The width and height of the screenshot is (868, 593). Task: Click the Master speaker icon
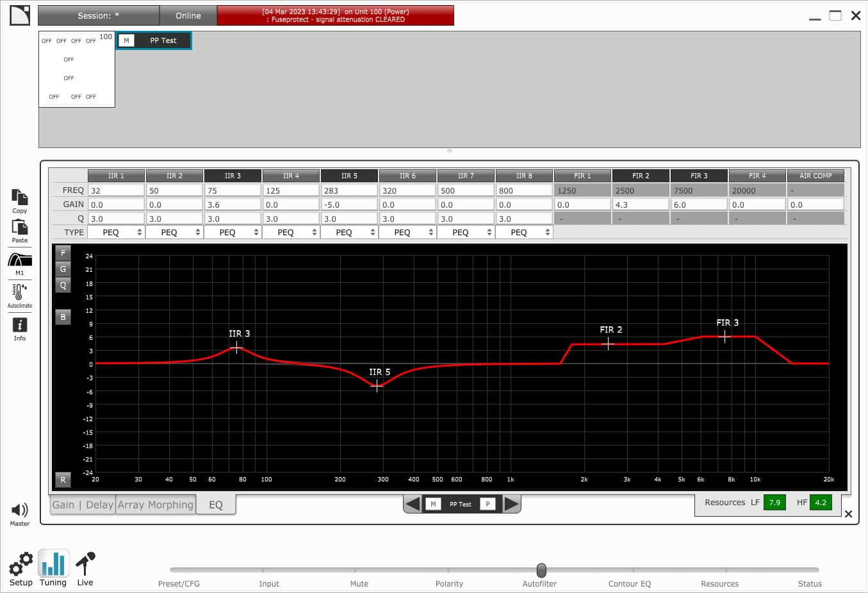(20, 510)
